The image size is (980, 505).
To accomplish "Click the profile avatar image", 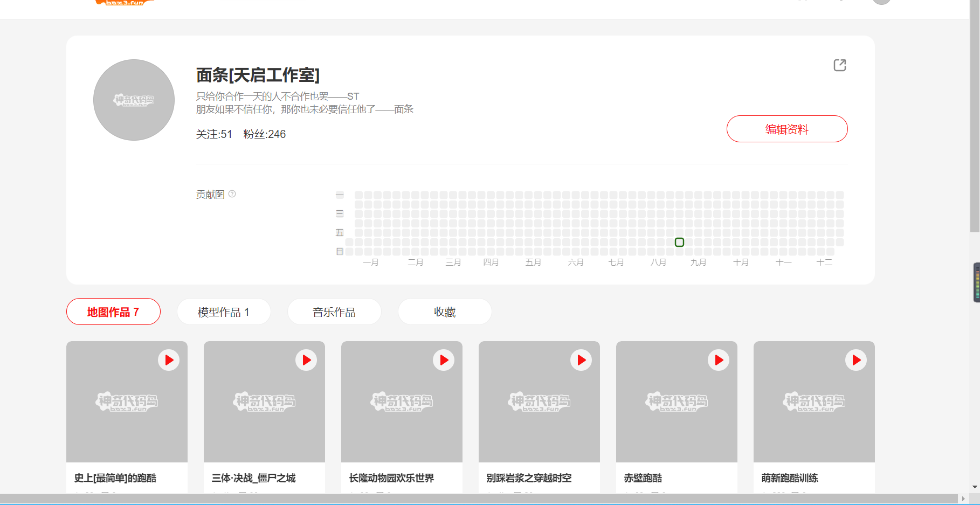I will click(134, 100).
